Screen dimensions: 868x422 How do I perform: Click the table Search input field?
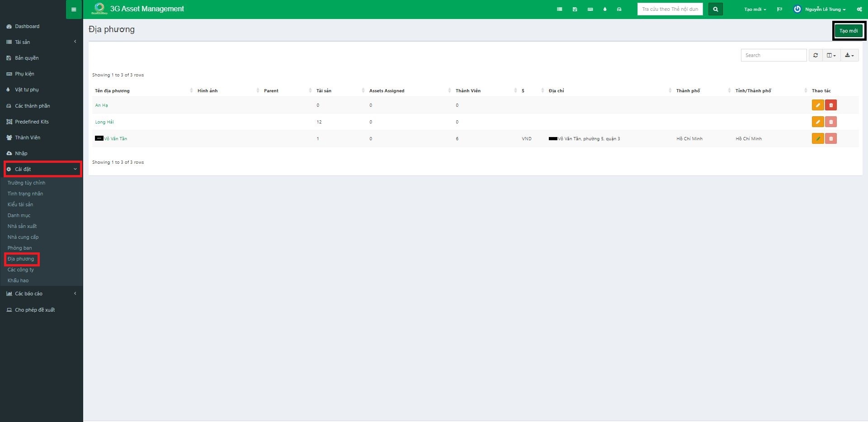[x=773, y=55]
